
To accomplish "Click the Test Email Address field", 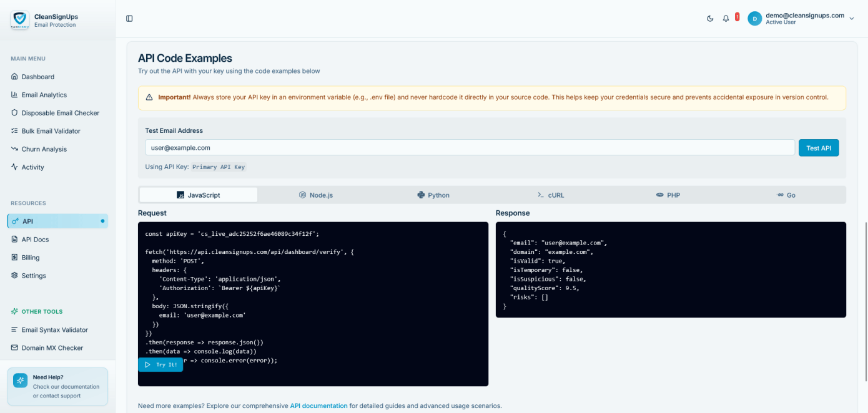I will coord(469,148).
